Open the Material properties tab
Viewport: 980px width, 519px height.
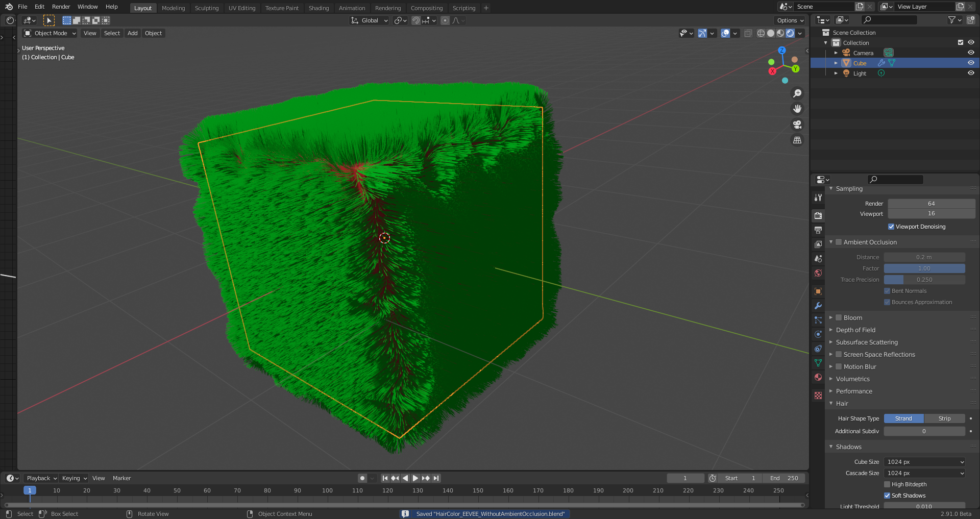tap(818, 377)
